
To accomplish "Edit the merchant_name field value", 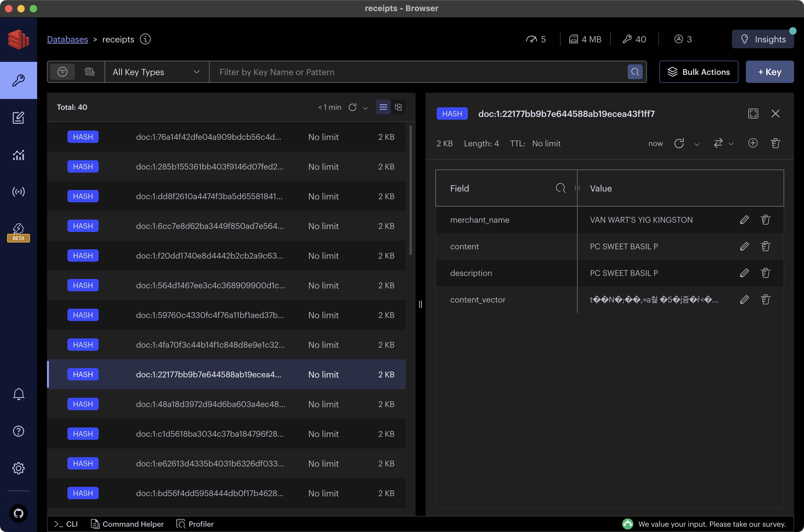I will [744, 220].
